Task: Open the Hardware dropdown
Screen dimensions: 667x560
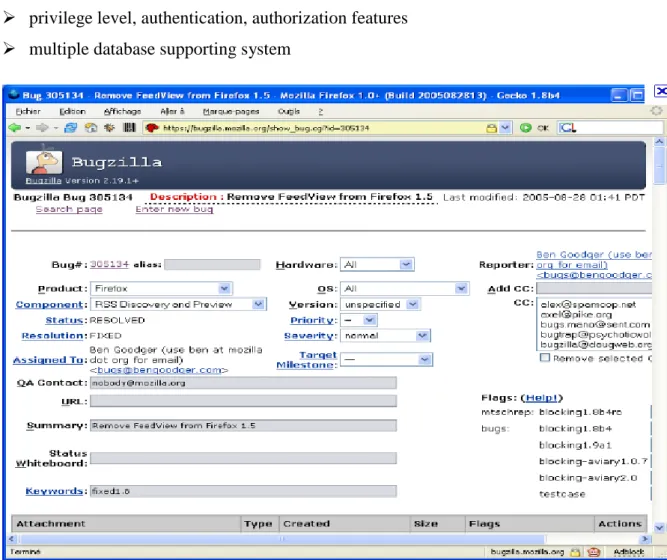Action: pyautogui.click(x=406, y=264)
